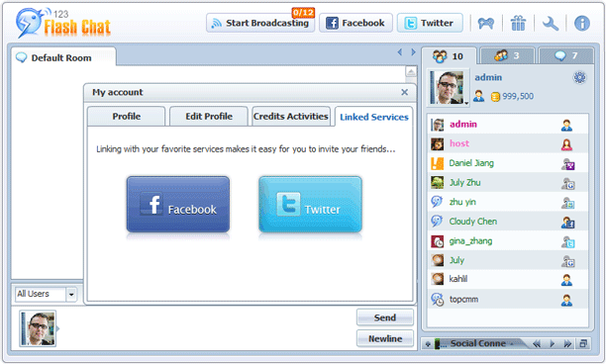Image resolution: width=606 pixels, height=364 pixels.
Task: Click the Social Conne media title
Action: click(477, 343)
